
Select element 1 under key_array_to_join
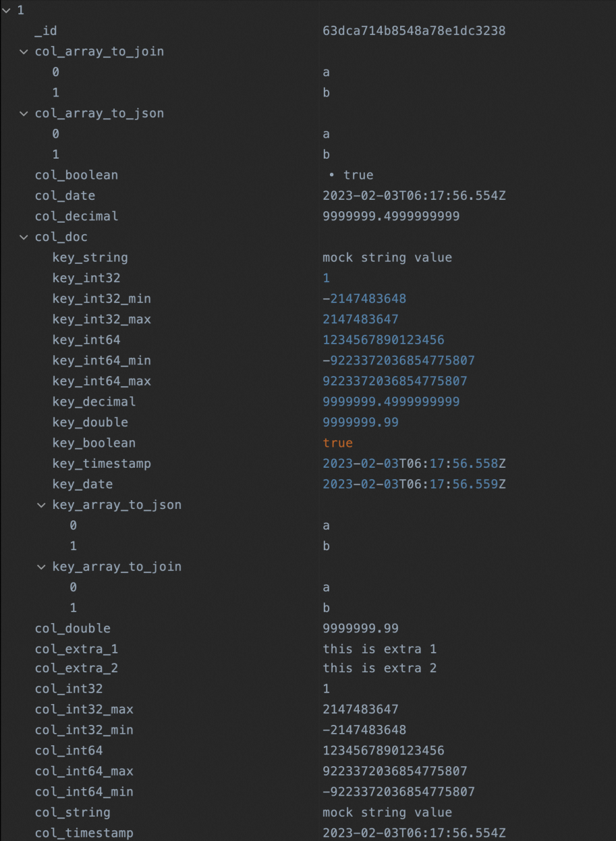click(x=73, y=607)
